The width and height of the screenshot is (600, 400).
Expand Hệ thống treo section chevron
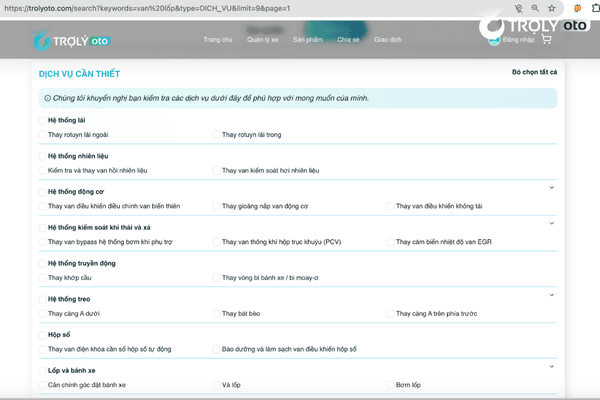551,295
